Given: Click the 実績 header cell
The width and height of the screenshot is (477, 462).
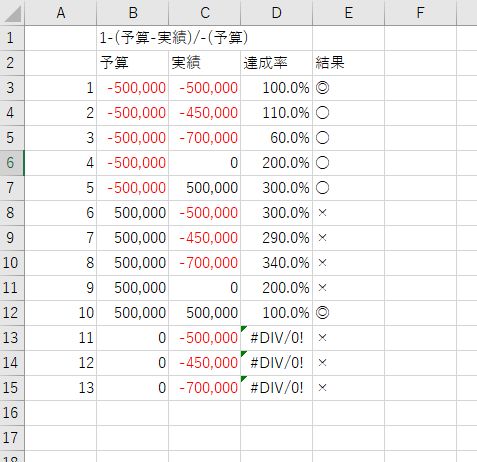Looking at the screenshot, I should [x=205, y=63].
